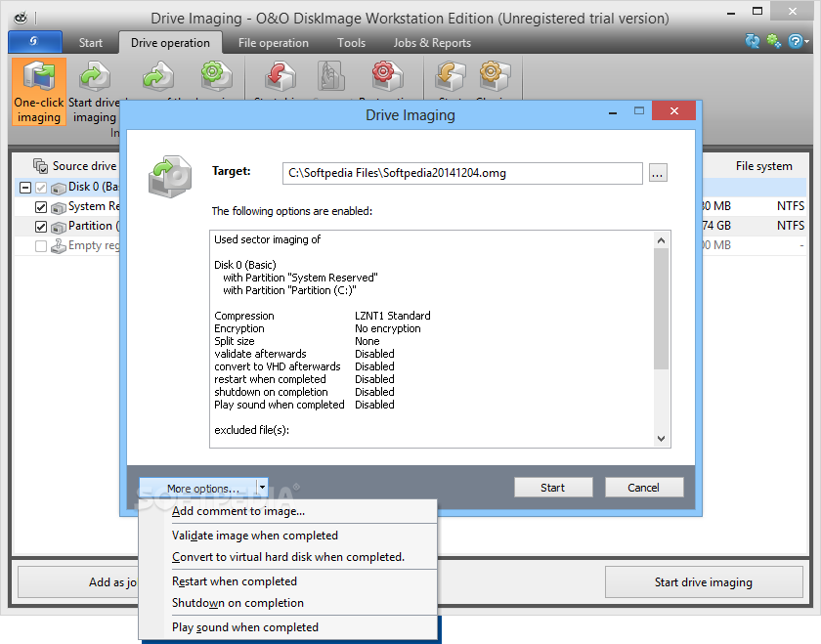Image resolution: width=821 pixels, height=644 pixels.
Task: Click the blue O&O application menu button
Action: point(34,42)
